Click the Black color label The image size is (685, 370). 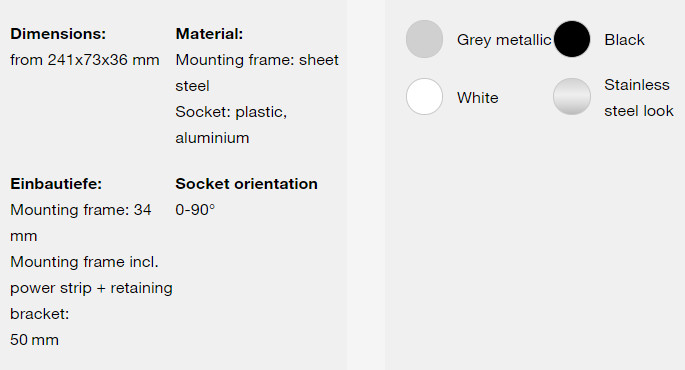point(624,40)
